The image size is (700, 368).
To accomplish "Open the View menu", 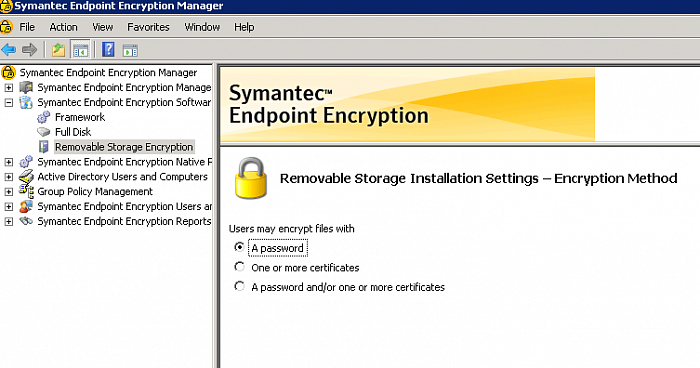I will 103,27.
